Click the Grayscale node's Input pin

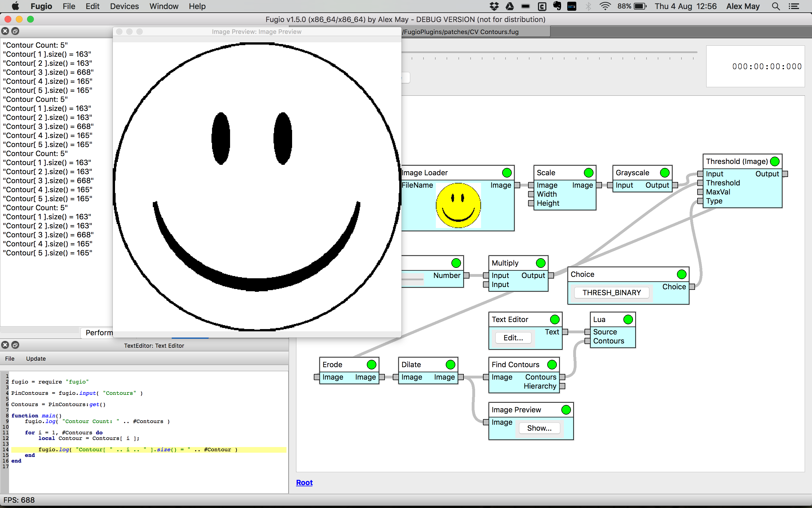coord(610,185)
